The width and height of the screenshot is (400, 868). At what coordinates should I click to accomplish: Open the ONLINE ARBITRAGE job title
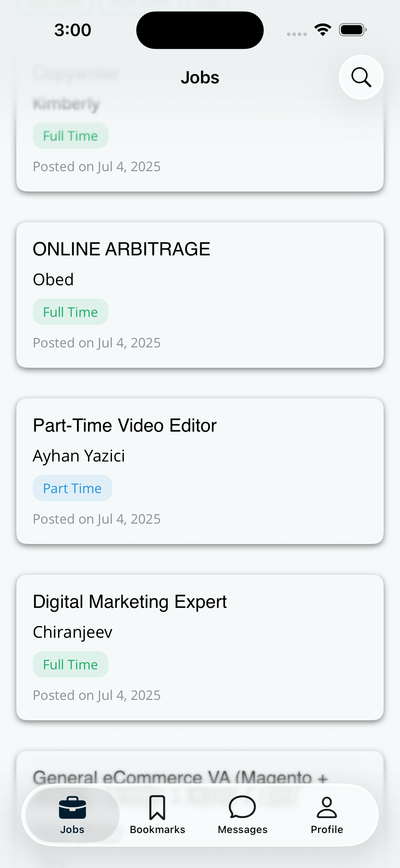(x=121, y=249)
